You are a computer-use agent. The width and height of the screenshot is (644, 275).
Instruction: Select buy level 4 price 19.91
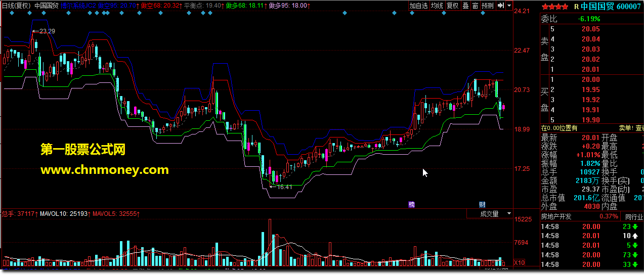click(x=590, y=110)
